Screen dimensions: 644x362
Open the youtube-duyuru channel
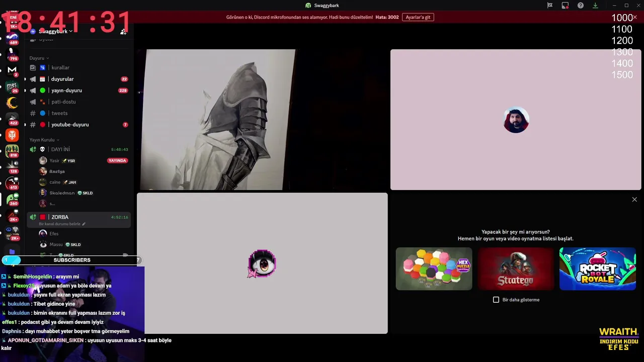click(x=79, y=125)
